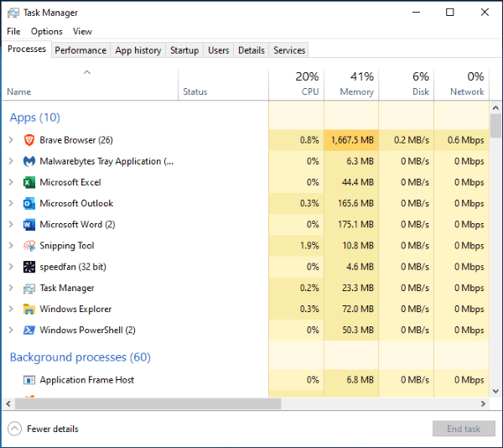This screenshot has width=503, height=448.
Task: Expand the Windows Explorer process row
Action: click(x=11, y=309)
